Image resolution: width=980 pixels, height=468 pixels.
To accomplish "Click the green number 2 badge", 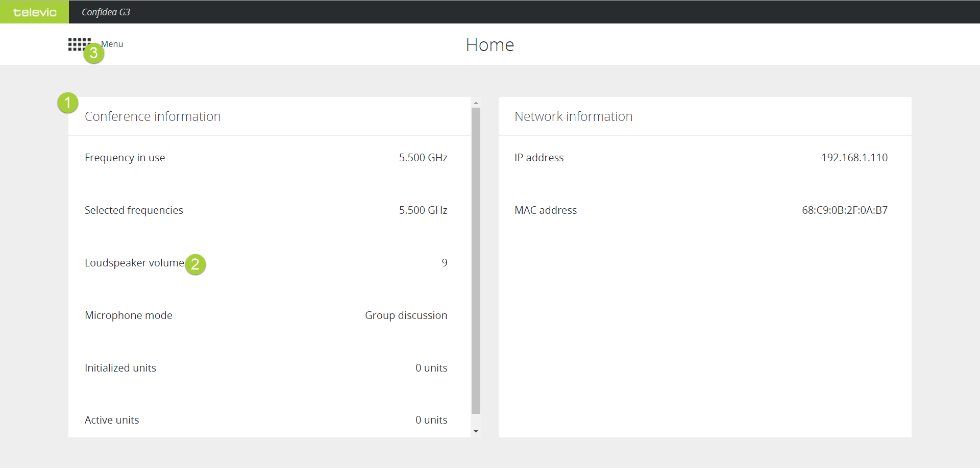I will pos(195,264).
